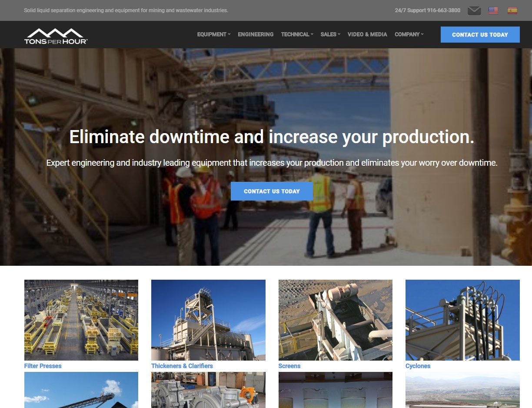Open the Engineering page
Screen dimensions: 532x408
256,34
